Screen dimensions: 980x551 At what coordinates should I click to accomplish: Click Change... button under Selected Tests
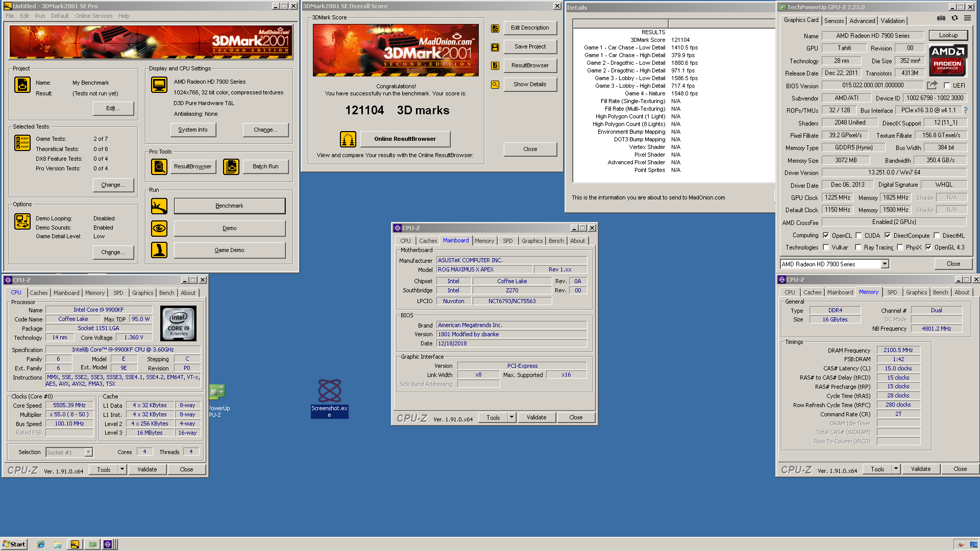coord(113,185)
